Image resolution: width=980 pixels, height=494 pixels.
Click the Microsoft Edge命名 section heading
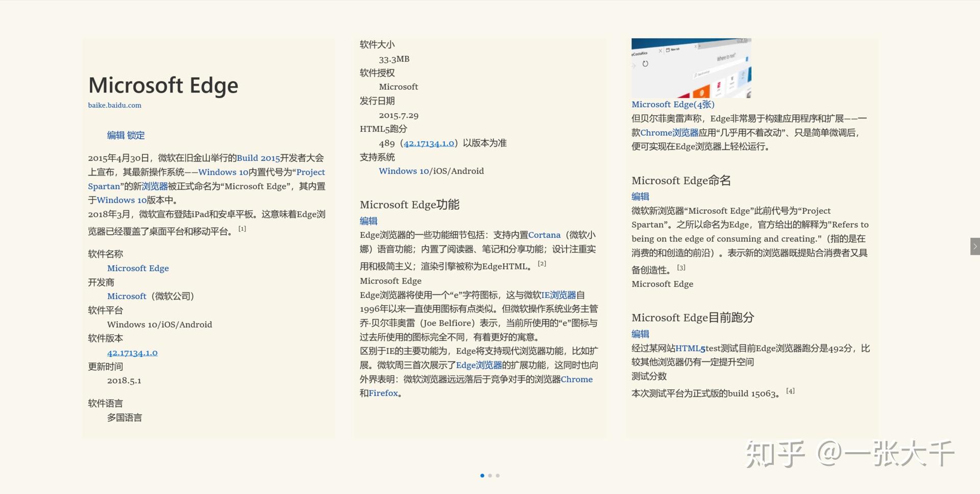(x=681, y=181)
